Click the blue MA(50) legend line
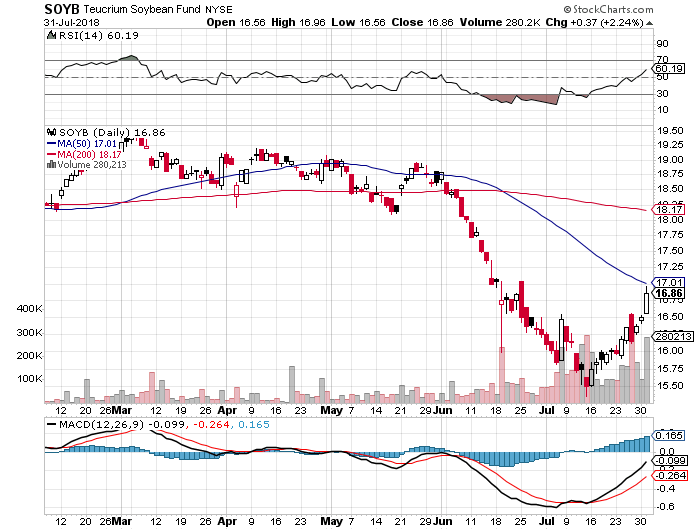The height and width of the screenshot is (530, 700). pyautogui.click(x=52, y=144)
